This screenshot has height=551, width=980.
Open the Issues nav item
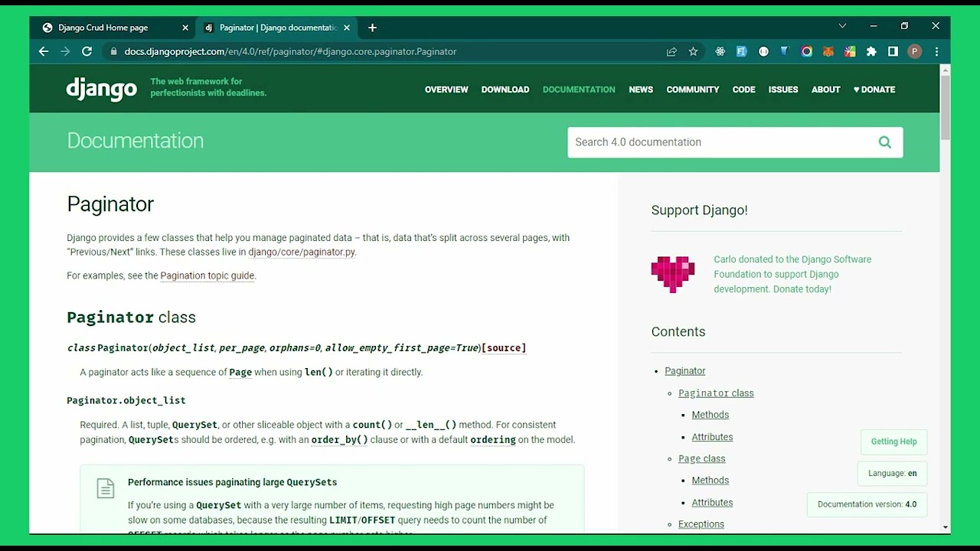coord(783,90)
